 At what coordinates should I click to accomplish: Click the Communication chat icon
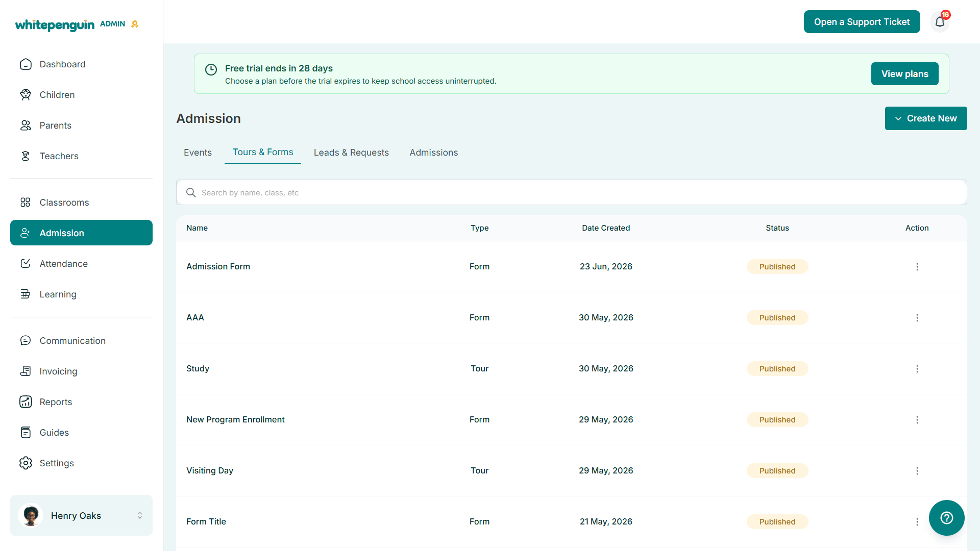point(26,341)
